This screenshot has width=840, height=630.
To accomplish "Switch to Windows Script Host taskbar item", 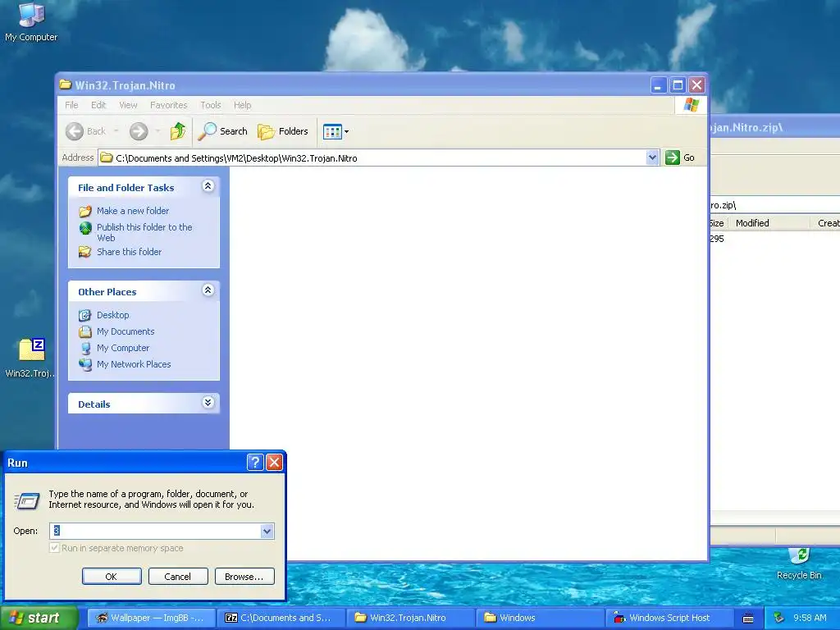I will click(669, 619).
